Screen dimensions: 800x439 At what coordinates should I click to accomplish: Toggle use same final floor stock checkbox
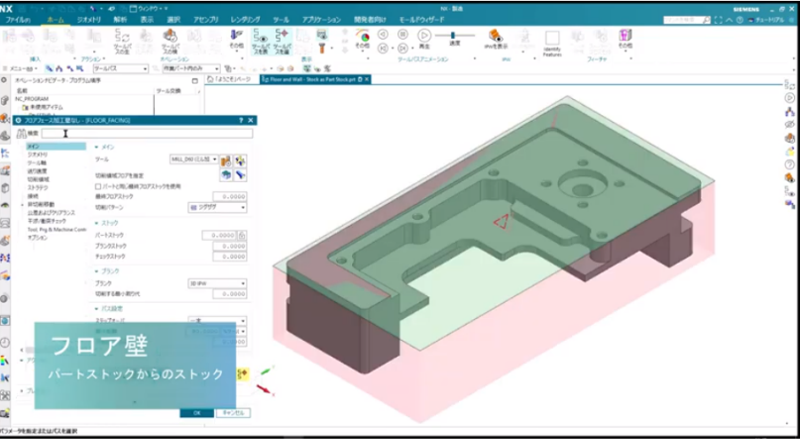(98, 186)
